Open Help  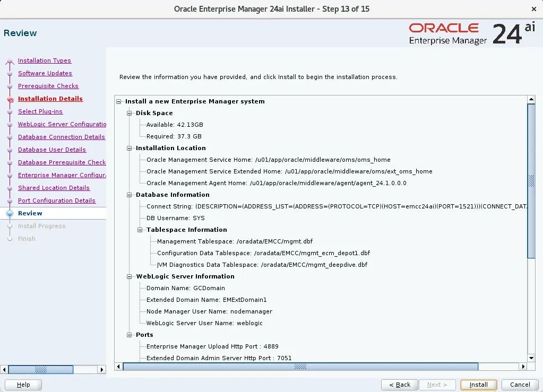coord(23,385)
